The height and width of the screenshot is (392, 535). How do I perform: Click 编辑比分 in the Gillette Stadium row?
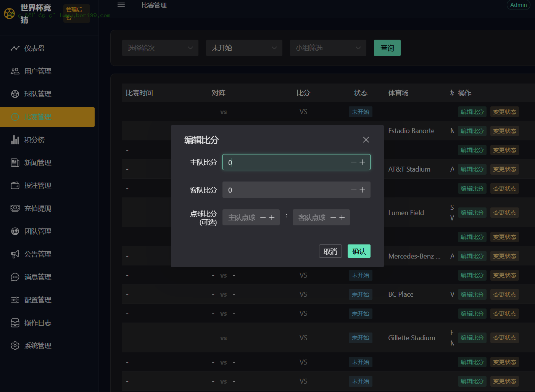472,338
